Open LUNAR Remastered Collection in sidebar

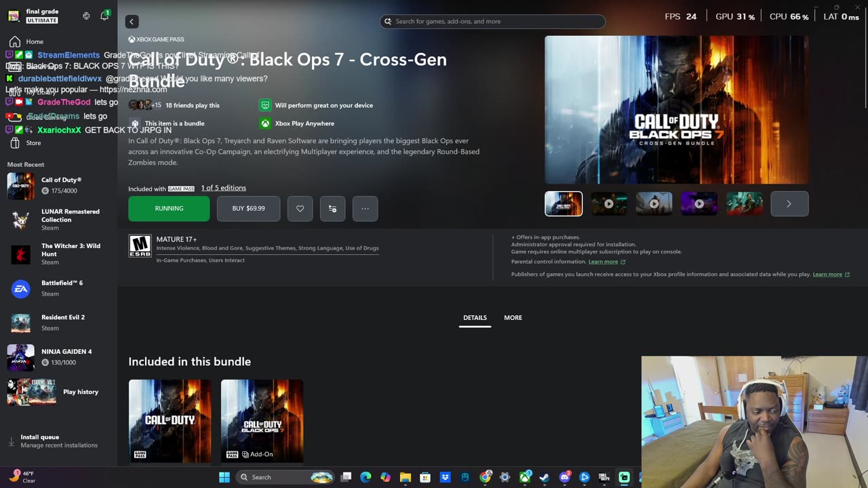(x=58, y=220)
